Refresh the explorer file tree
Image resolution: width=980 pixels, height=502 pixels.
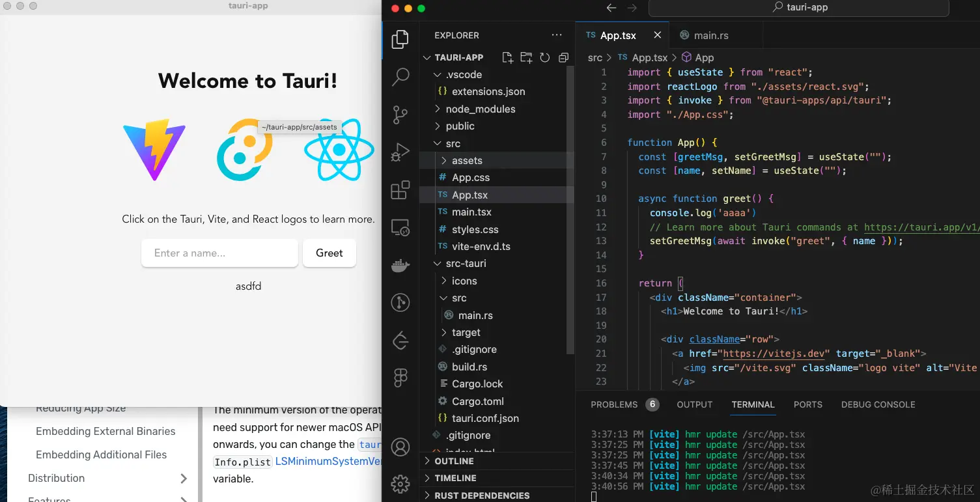[545, 57]
